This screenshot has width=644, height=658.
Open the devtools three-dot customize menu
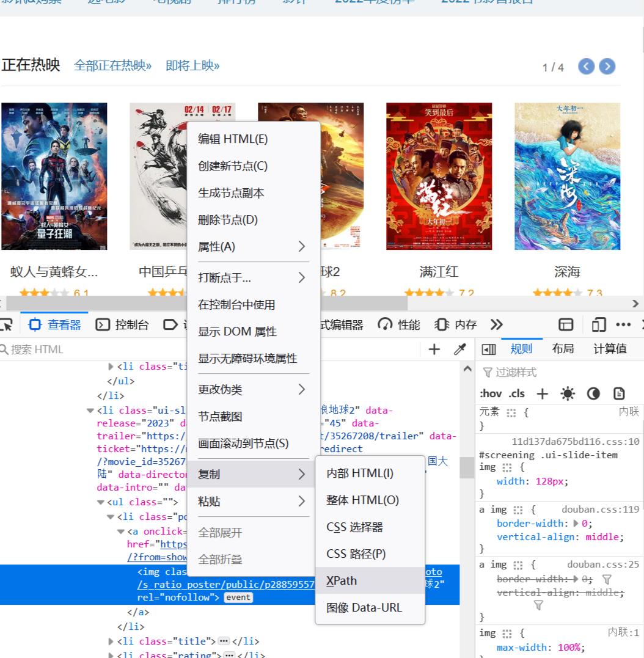point(624,324)
